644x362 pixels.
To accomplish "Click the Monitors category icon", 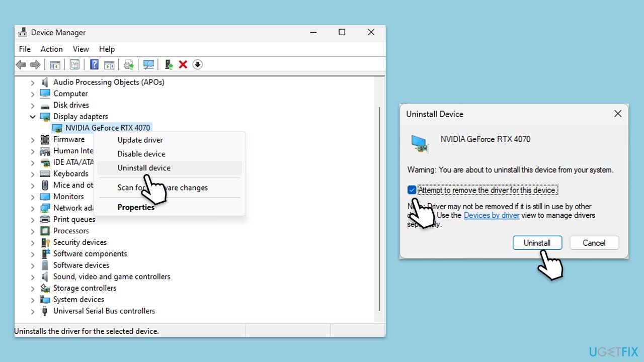I will 45,197.
